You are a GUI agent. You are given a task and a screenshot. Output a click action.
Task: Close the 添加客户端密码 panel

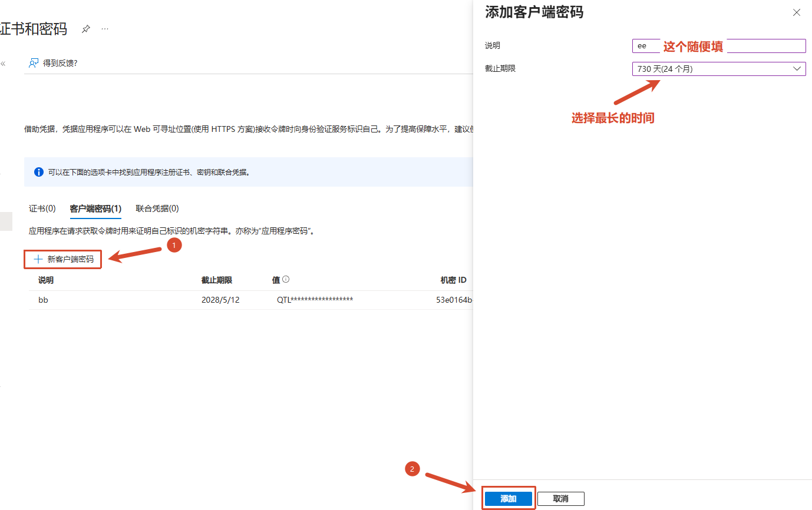(797, 12)
